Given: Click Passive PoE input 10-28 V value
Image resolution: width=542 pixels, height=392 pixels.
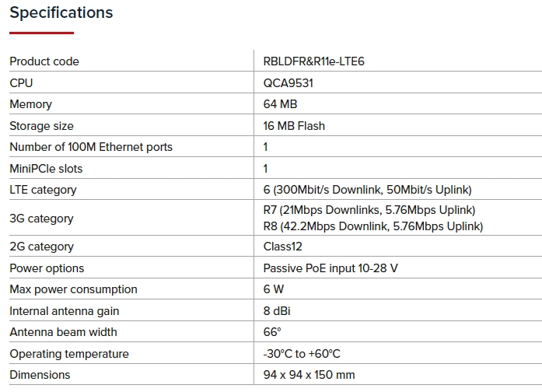Looking at the screenshot, I should click(x=331, y=268).
